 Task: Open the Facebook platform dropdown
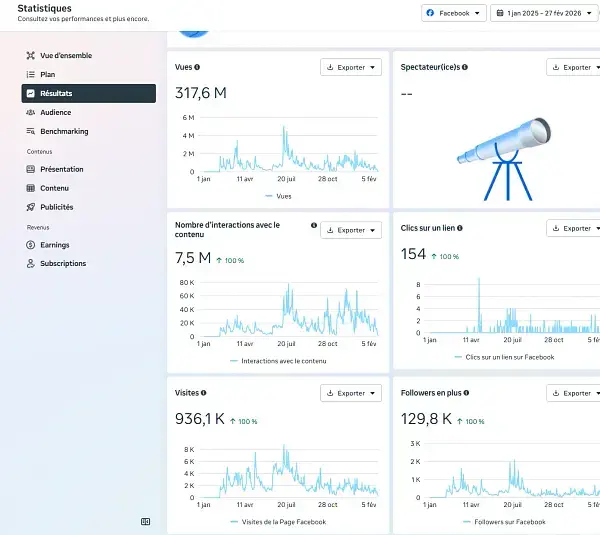point(453,13)
